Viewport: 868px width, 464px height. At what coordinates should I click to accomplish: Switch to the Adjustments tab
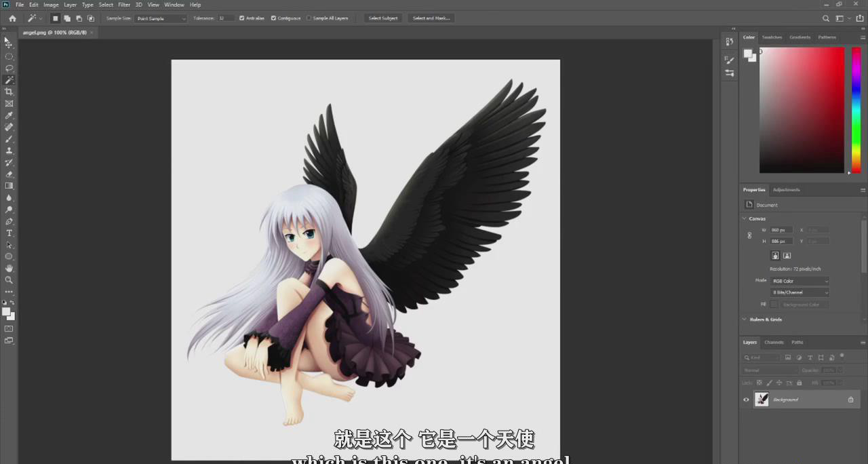(x=786, y=190)
